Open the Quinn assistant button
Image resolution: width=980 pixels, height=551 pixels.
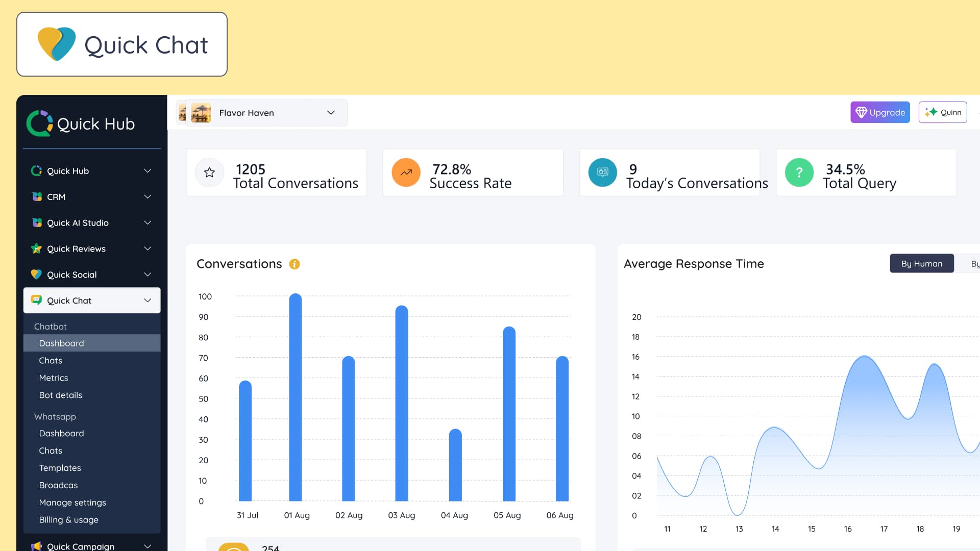click(942, 113)
